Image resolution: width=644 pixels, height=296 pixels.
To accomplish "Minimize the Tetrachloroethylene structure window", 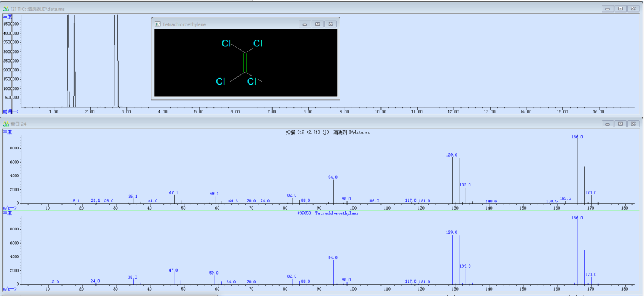I will (305, 24).
